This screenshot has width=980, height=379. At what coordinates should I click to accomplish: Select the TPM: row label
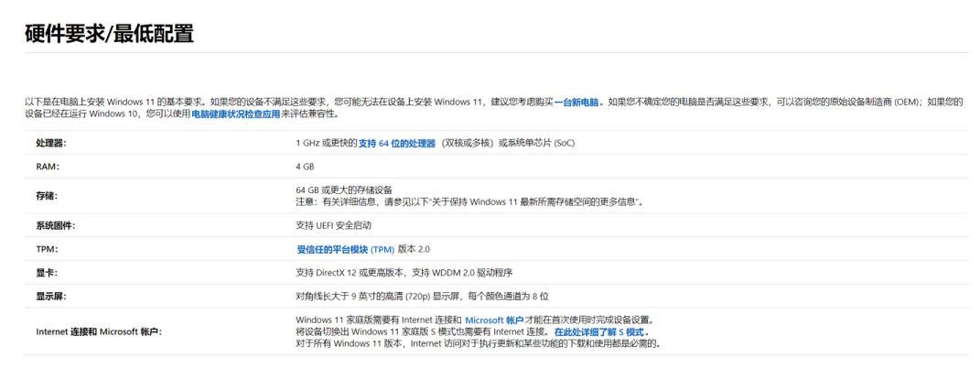(47, 250)
